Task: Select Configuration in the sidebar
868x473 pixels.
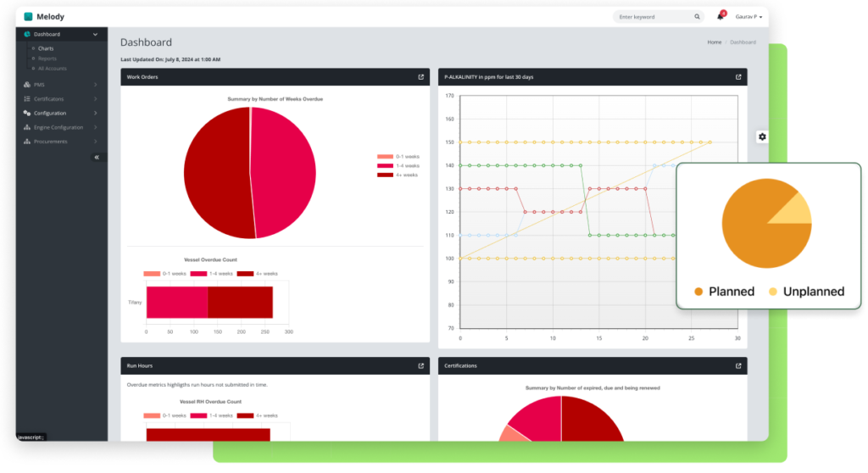Action: pos(50,113)
